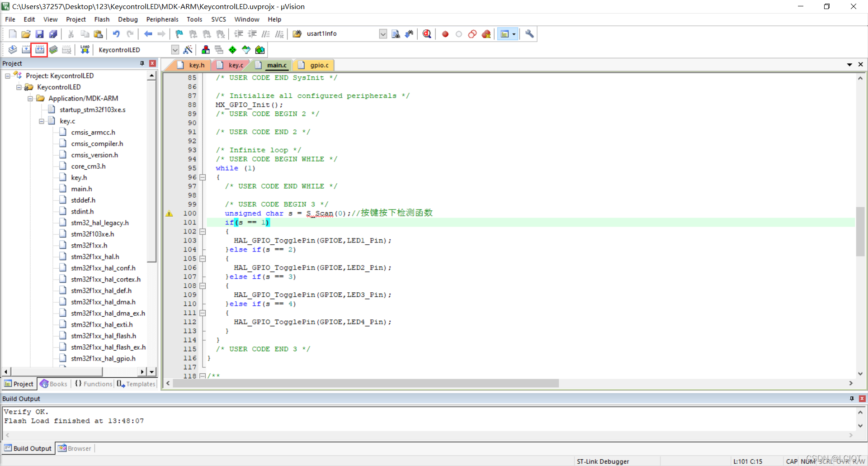Start incremental find

(409, 34)
